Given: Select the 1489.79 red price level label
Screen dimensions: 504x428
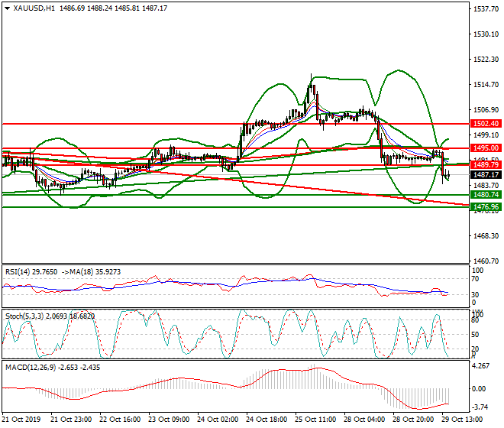Looking at the screenshot, I should tap(486, 165).
